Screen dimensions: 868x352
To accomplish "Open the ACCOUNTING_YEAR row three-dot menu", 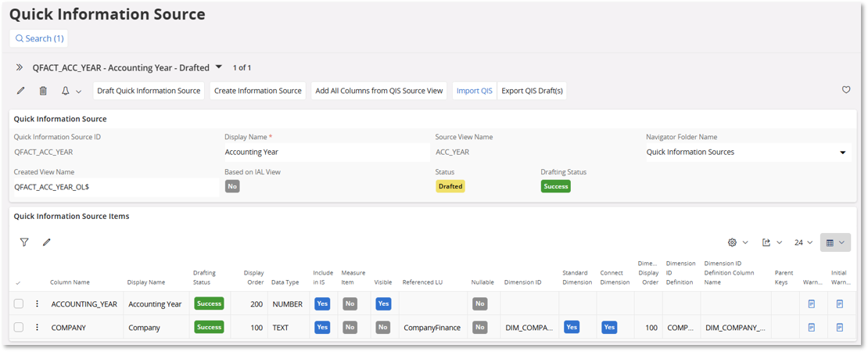I will pos(37,304).
